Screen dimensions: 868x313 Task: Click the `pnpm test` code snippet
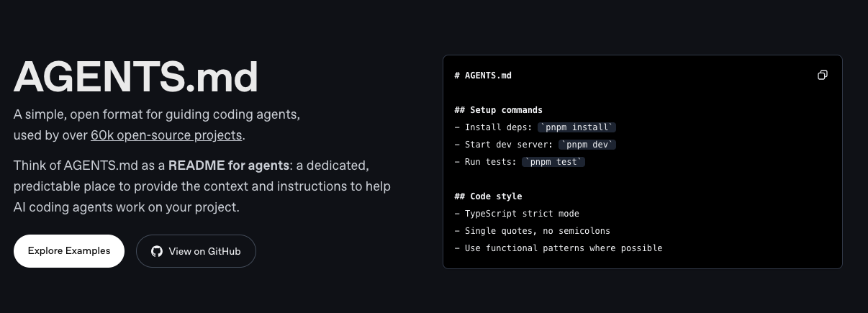553,162
